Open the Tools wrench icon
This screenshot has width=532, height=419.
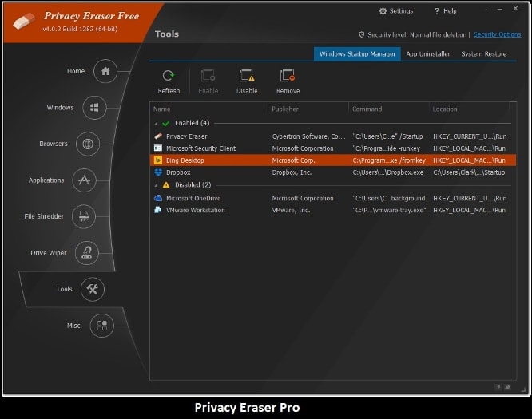[93, 289]
